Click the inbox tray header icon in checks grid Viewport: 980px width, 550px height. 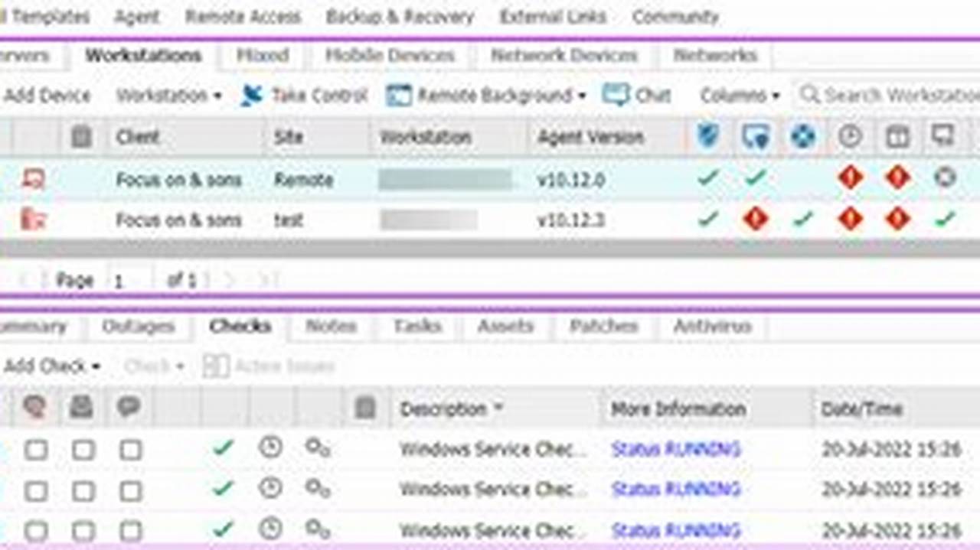[x=81, y=408]
